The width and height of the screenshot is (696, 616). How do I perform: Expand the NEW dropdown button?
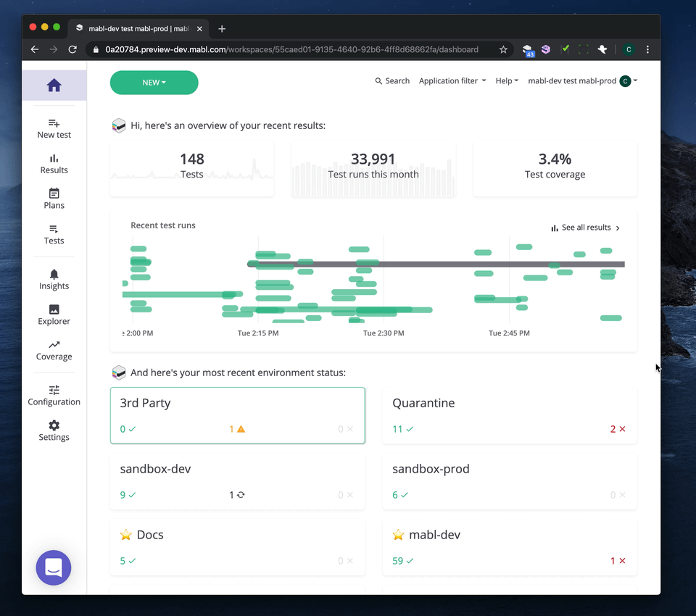(154, 83)
